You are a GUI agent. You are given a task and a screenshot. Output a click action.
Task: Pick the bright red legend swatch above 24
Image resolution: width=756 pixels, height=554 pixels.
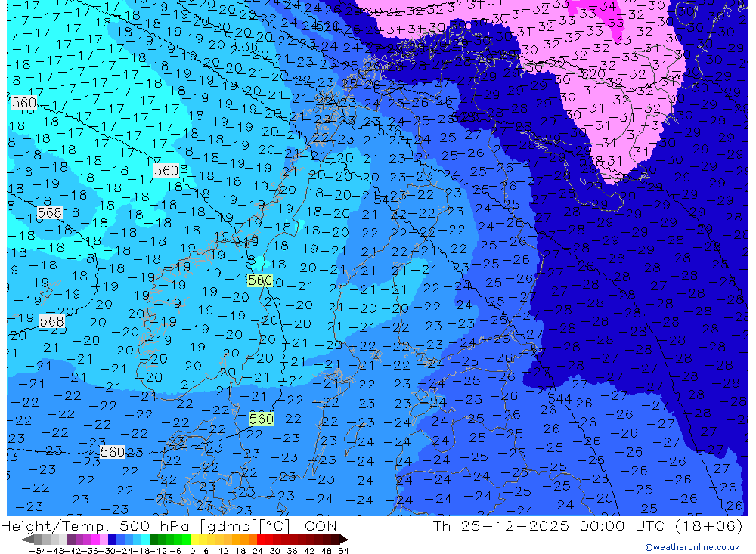click(x=260, y=539)
